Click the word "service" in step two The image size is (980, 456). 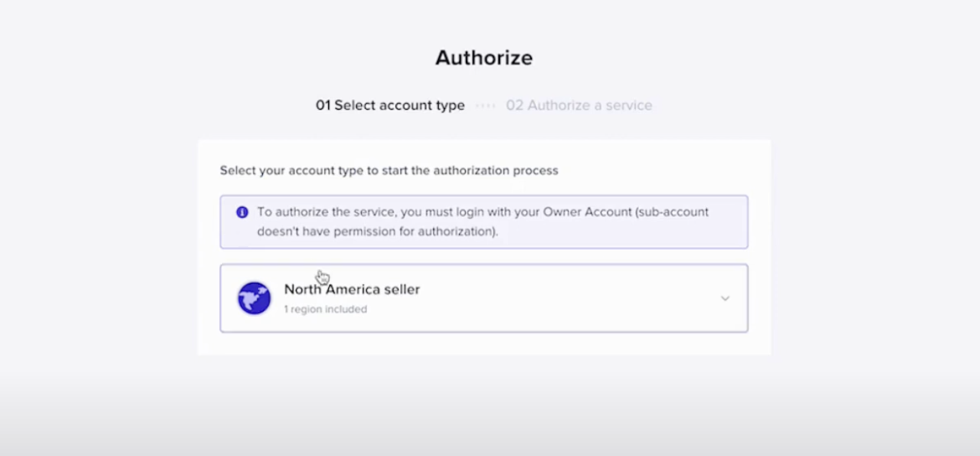pos(630,106)
